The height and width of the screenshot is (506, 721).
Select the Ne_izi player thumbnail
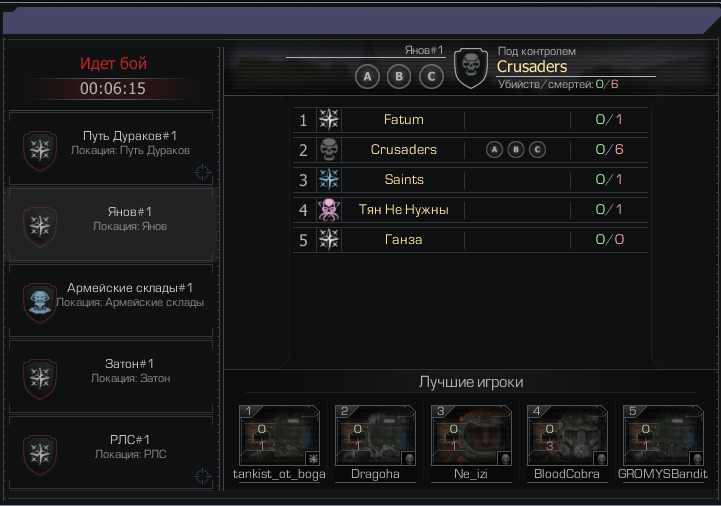point(471,435)
